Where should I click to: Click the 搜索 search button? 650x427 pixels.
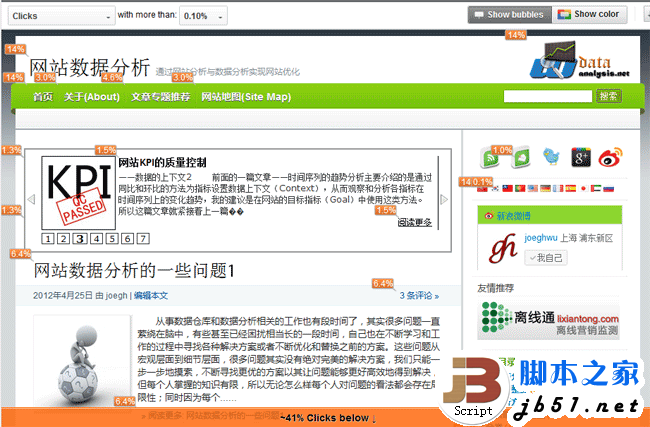(x=608, y=97)
